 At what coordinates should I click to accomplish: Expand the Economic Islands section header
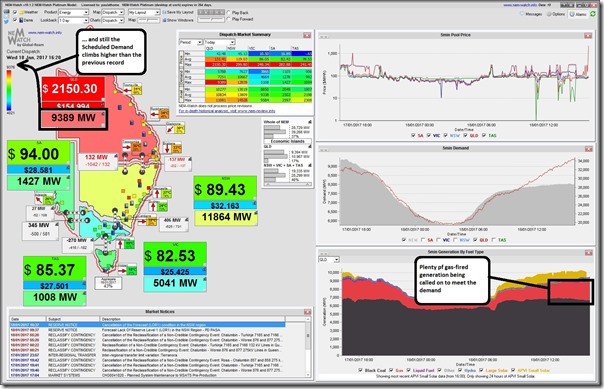(287, 141)
